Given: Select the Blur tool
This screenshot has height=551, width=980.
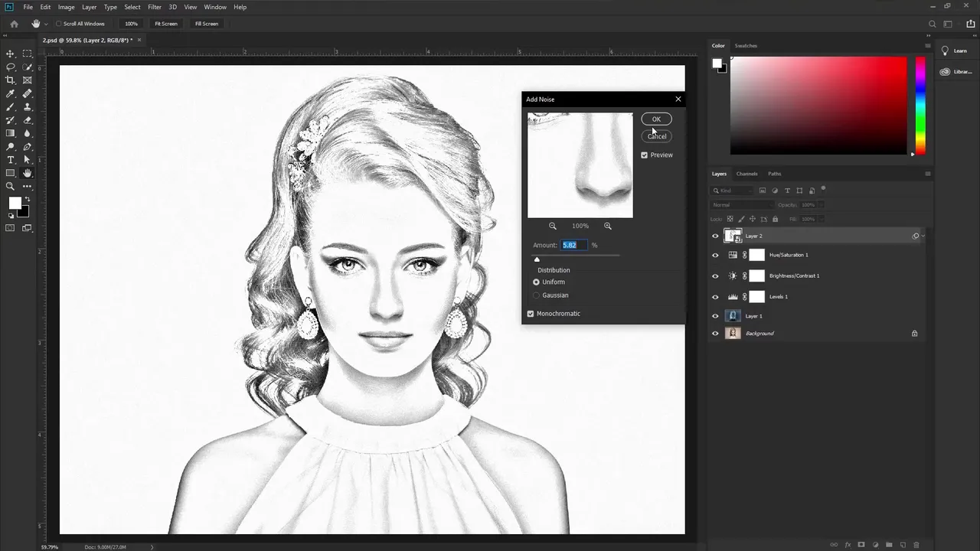Looking at the screenshot, I should [x=28, y=133].
